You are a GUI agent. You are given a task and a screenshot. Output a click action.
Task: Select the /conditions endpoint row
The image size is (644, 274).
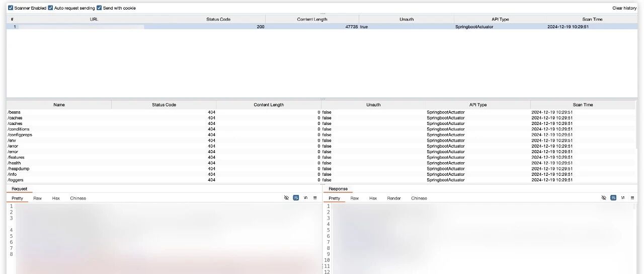(321, 129)
